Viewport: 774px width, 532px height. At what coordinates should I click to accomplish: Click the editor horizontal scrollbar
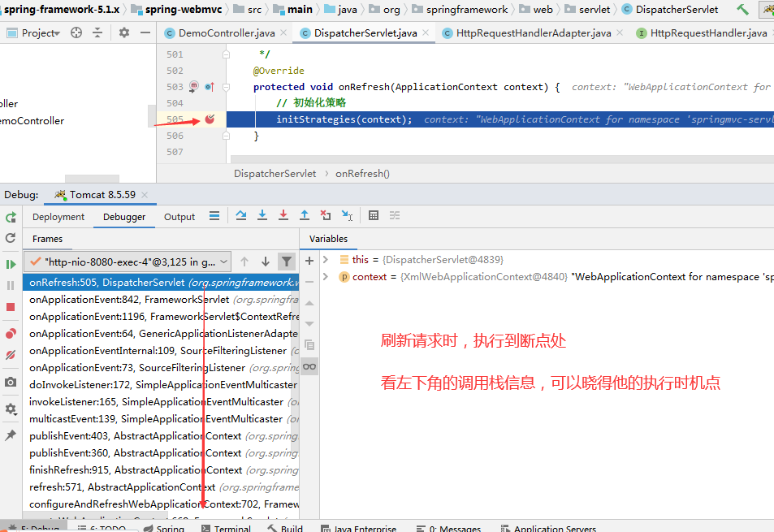pyautogui.click(x=502, y=159)
